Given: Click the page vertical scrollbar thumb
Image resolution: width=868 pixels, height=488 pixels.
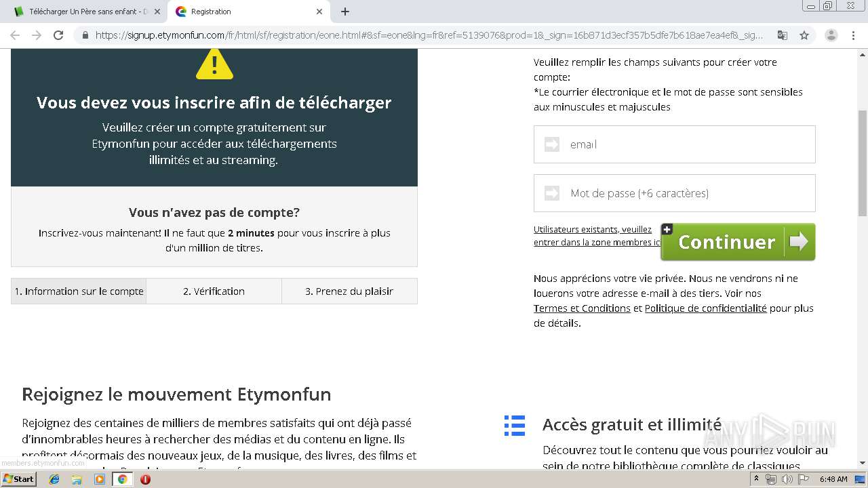Looking at the screenshot, I should point(862,163).
